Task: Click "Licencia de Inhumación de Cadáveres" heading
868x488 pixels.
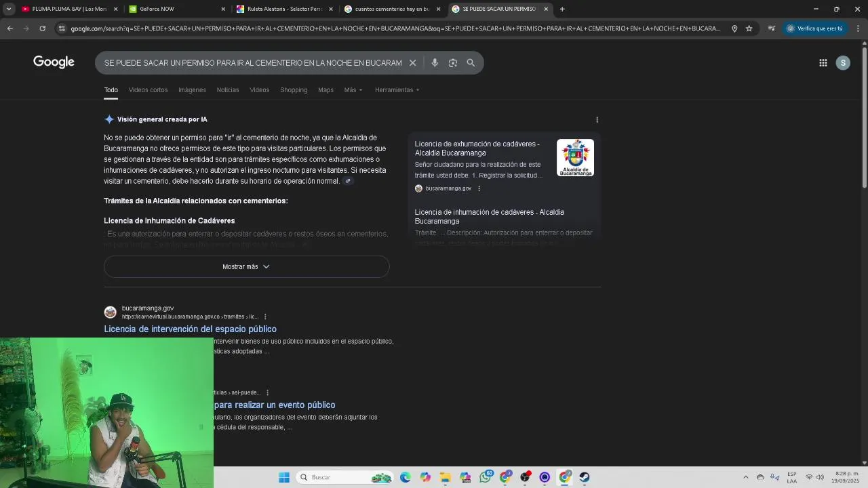Action: point(170,221)
